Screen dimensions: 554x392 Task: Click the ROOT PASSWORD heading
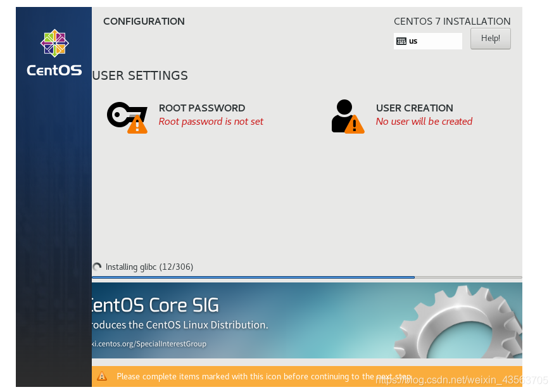pyautogui.click(x=202, y=108)
